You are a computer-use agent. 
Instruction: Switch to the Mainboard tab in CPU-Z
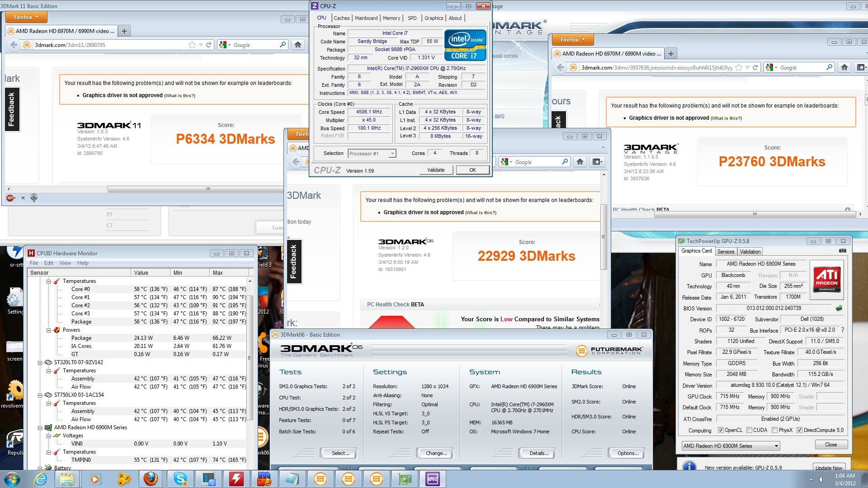[x=366, y=18]
